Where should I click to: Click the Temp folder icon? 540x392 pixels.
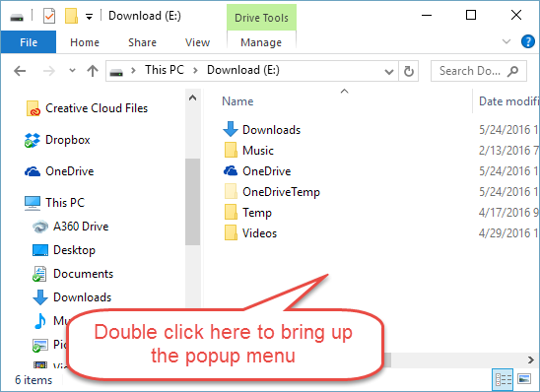click(231, 212)
